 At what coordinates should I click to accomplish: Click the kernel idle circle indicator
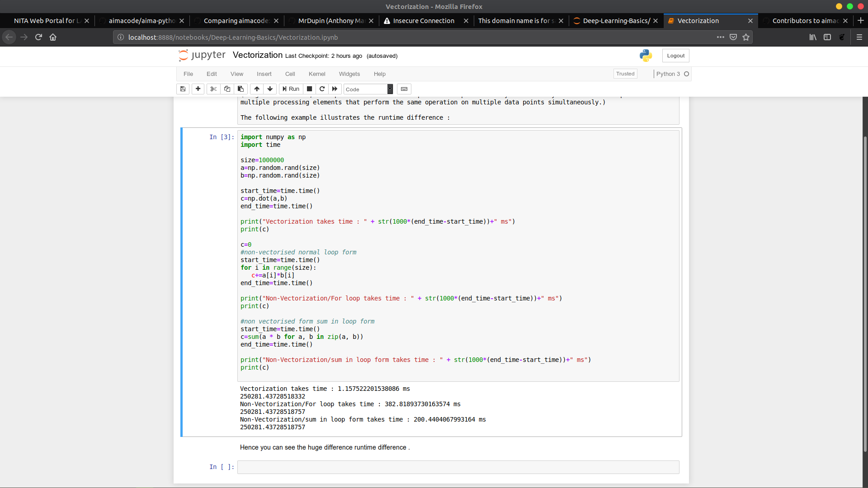686,74
